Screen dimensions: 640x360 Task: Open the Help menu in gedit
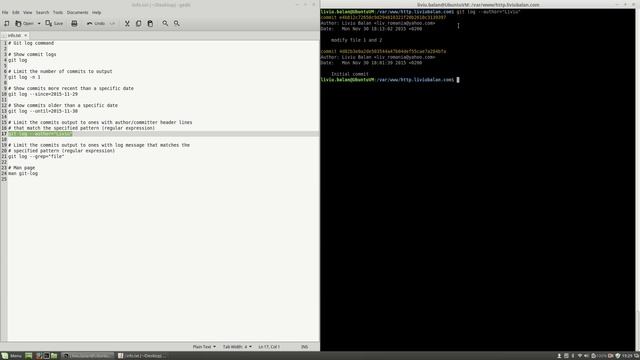click(96, 12)
